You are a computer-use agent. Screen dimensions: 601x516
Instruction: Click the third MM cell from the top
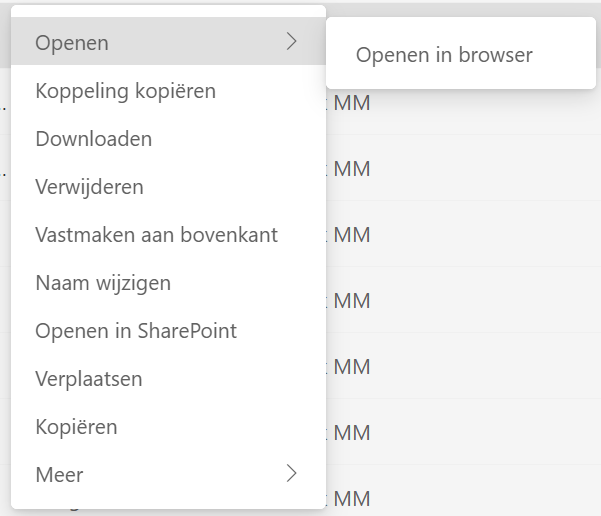click(x=352, y=235)
